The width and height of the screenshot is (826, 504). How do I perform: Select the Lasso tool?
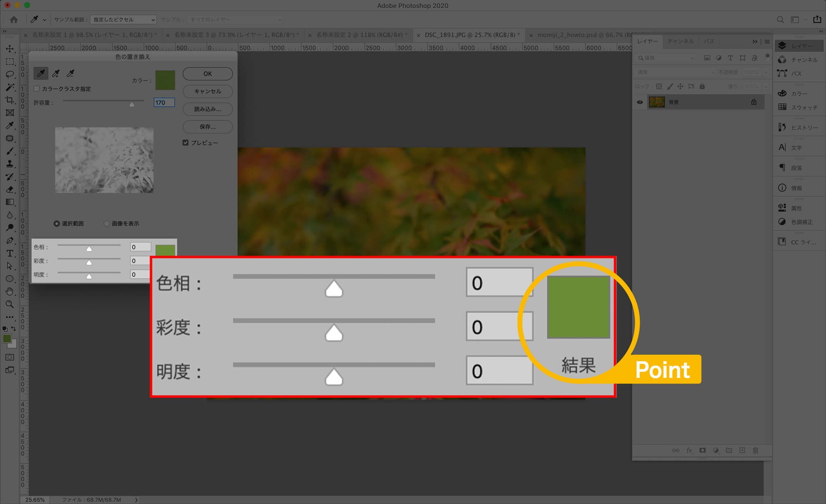coord(9,74)
